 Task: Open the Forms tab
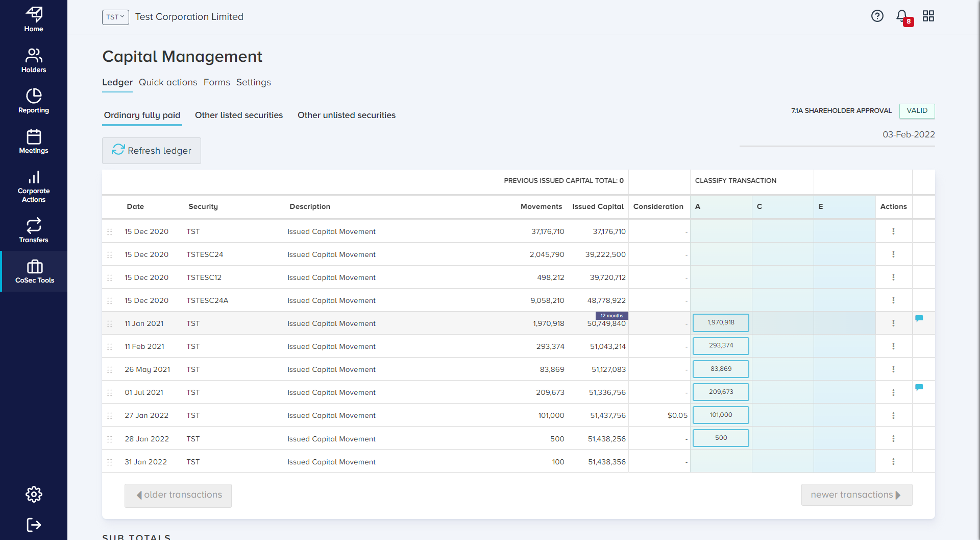[216, 82]
